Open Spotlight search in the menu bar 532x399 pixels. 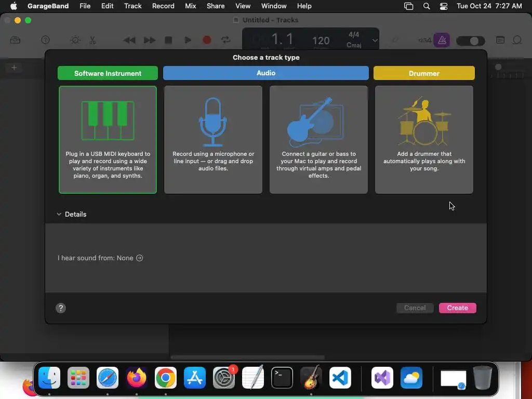pos(427,6)
